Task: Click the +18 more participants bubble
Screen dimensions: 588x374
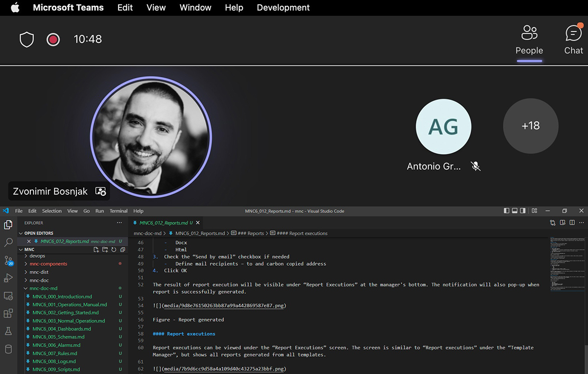Action: (x=530, y=126)
